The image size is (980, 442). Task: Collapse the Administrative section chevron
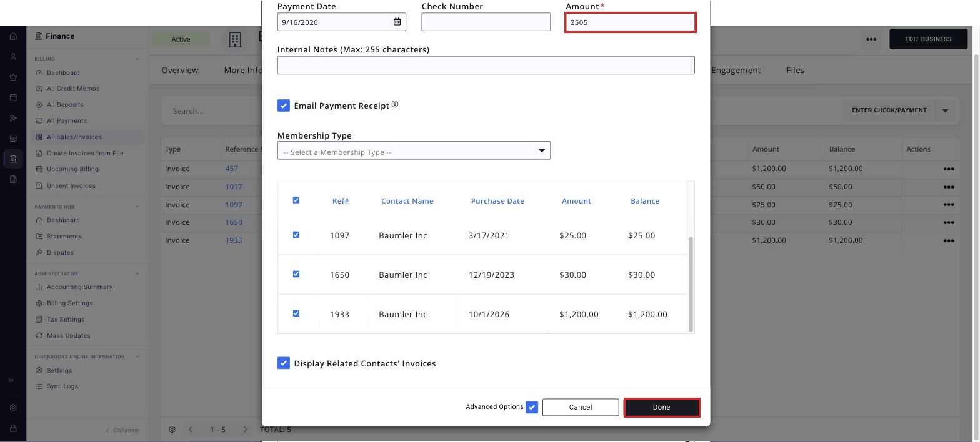tap(137, 273)
